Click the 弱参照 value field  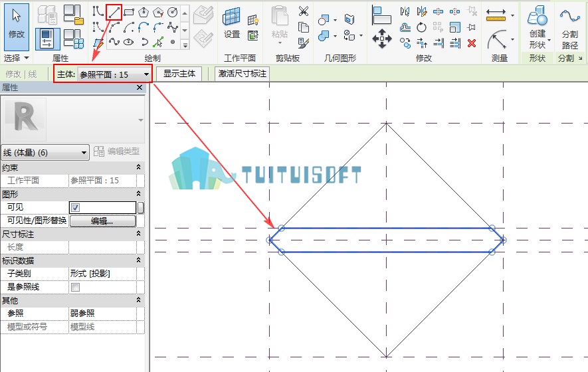[103, 314]
